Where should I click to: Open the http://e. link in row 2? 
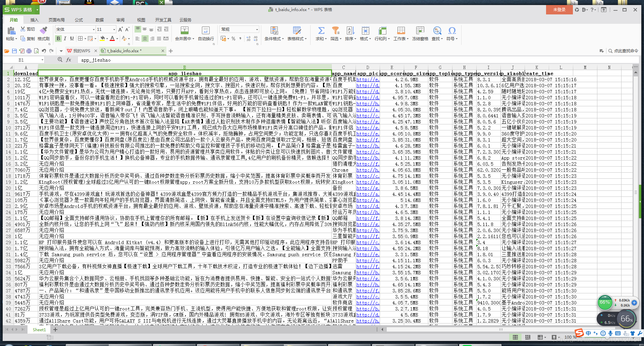[x=368, y=79]
